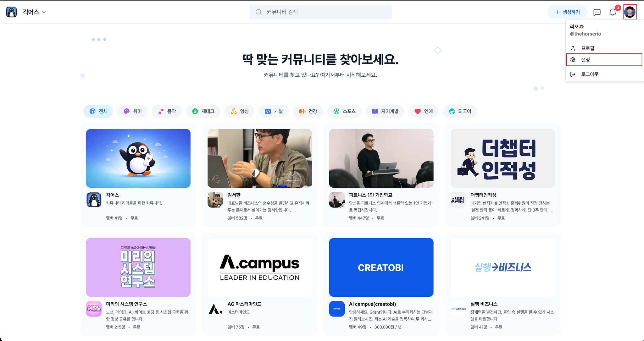
Task: Click the 긱어스 penguin logo icon
Action: click(x=12, y=12)
